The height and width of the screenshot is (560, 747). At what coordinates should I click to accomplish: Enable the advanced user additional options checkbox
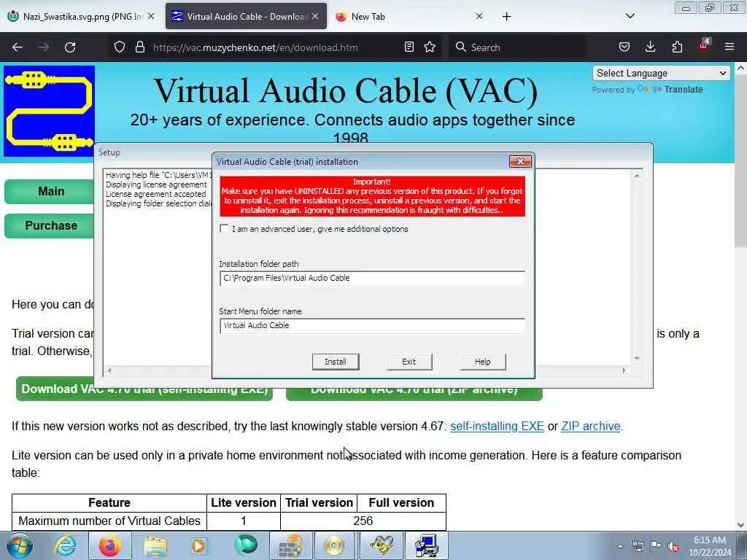(224, 228)
